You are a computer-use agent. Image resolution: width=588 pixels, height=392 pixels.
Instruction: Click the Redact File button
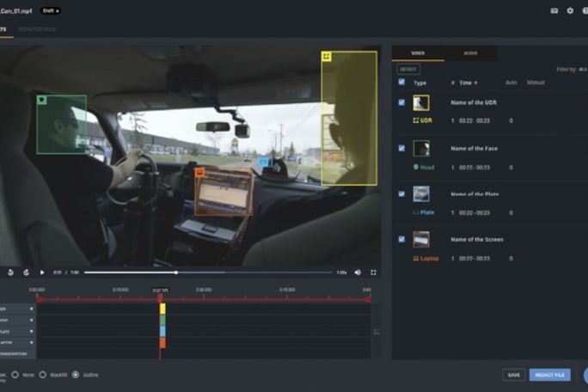(x=549, y=375)
